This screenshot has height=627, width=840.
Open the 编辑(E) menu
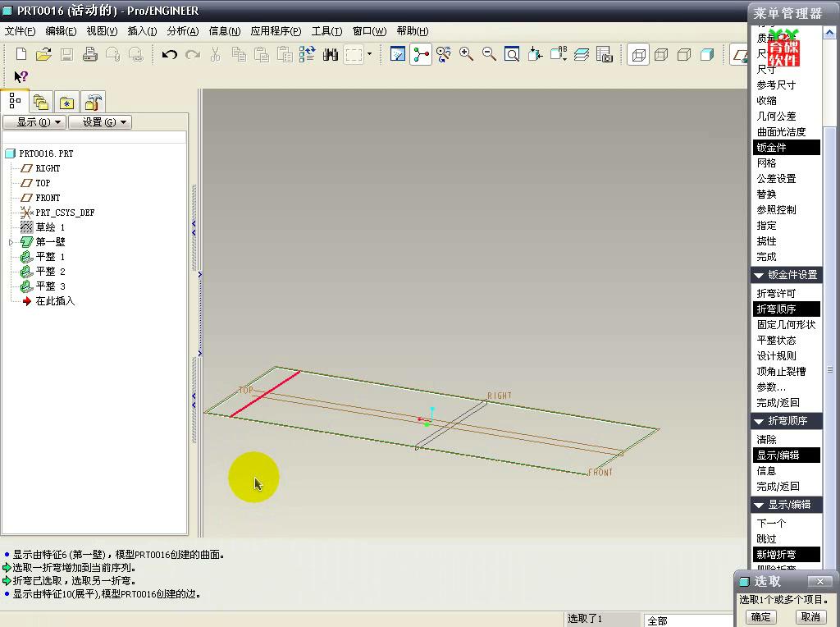pos(61,31)
